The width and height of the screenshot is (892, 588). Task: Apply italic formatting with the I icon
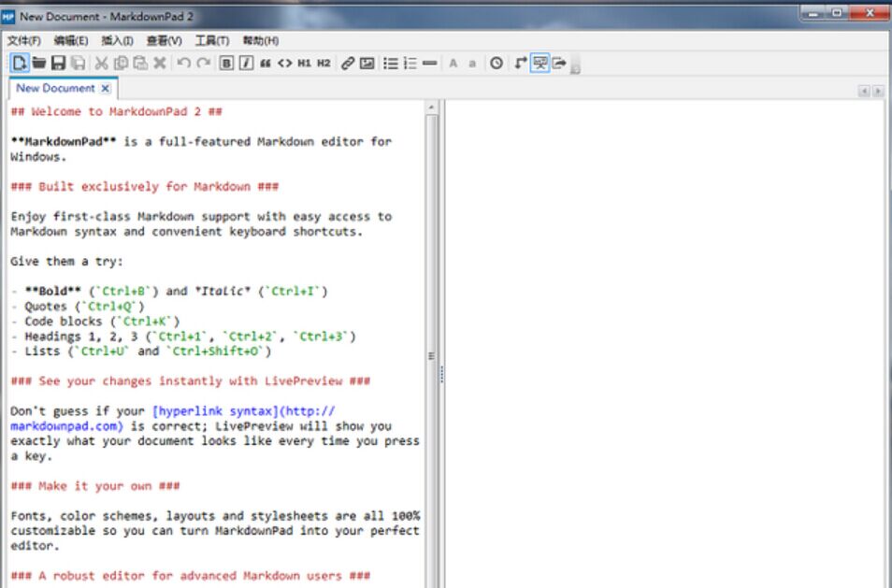point(246,64)
